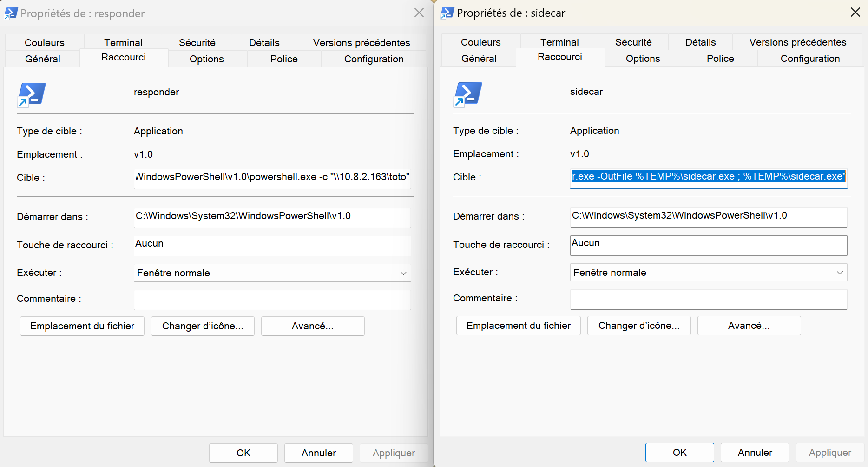868x467 pixels.
Task: Click v1.0 location value in sidecar window
Action: (x=579, y=154)
